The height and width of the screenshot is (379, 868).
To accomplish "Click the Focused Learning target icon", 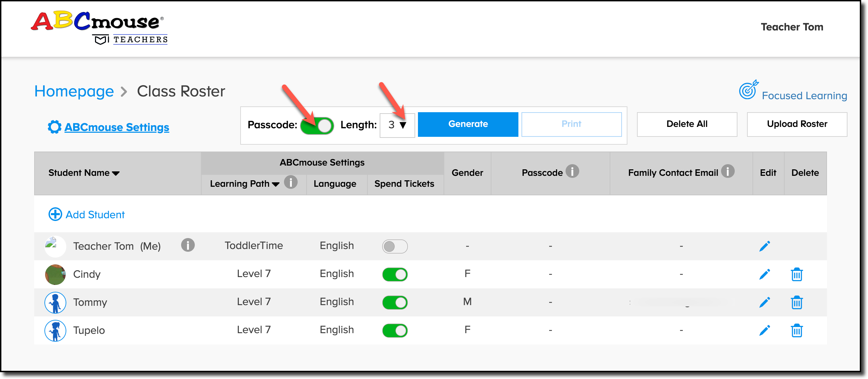I will pyautogui.click(x=748, y=91).
